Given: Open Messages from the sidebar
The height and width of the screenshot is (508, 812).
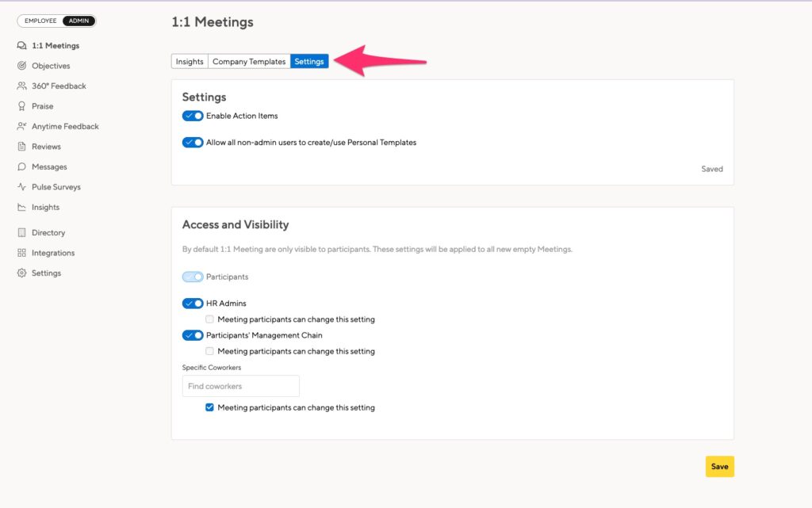Looking at the screenshot, I should coord(49,166).
